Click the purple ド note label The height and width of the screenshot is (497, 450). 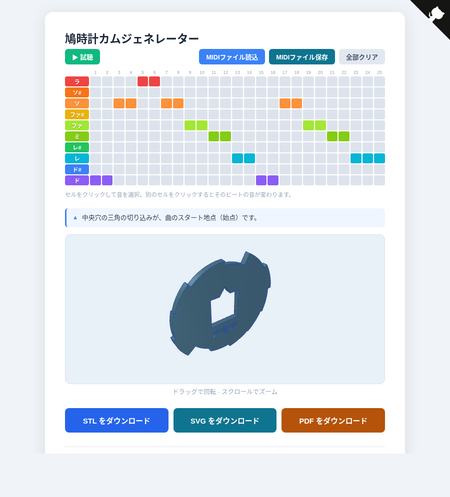pos(77,180)
